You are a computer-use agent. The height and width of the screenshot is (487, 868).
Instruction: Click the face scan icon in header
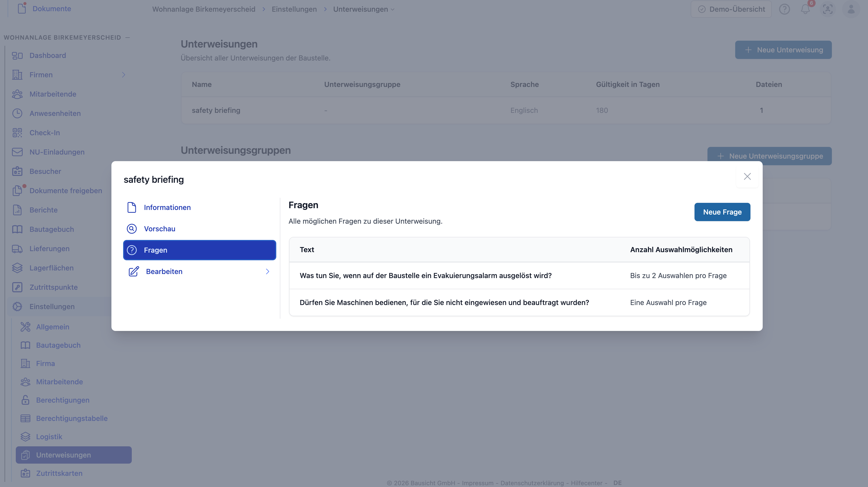point(828,9)
